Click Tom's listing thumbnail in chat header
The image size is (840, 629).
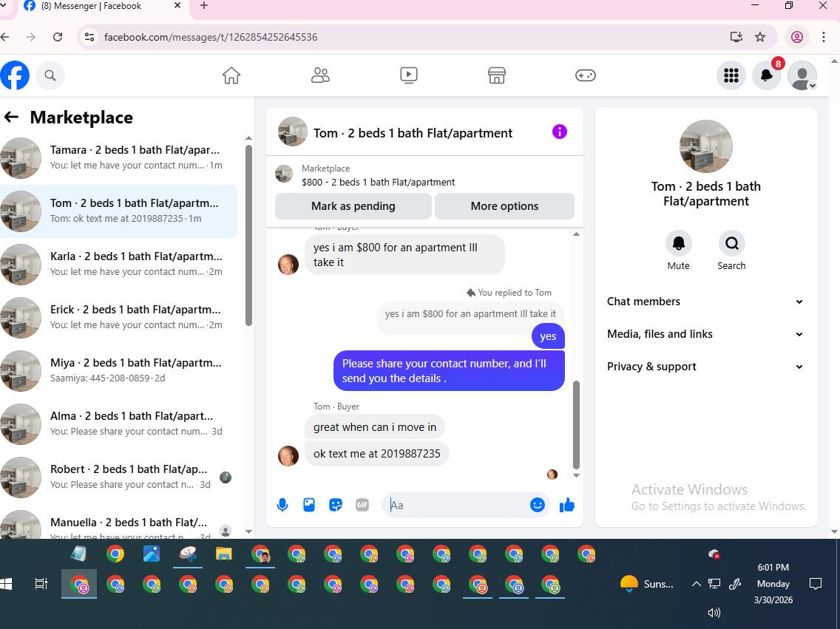(x=293, y=132)
